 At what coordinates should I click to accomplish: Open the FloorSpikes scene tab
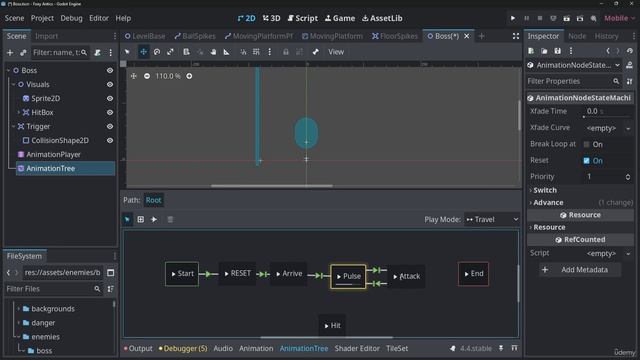(395, 36)
